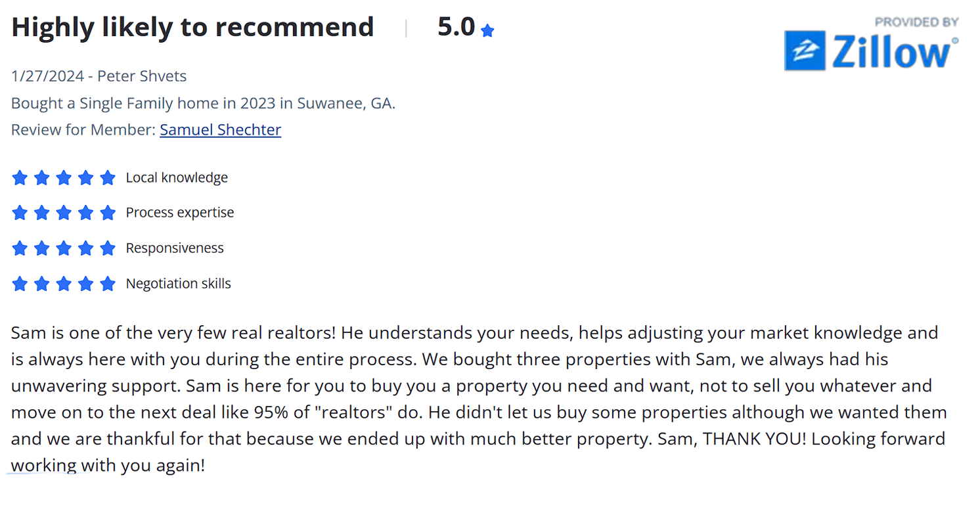Click the Highly likely to recommend heading
Screen dimensions: 980x513
pos(192,28)
